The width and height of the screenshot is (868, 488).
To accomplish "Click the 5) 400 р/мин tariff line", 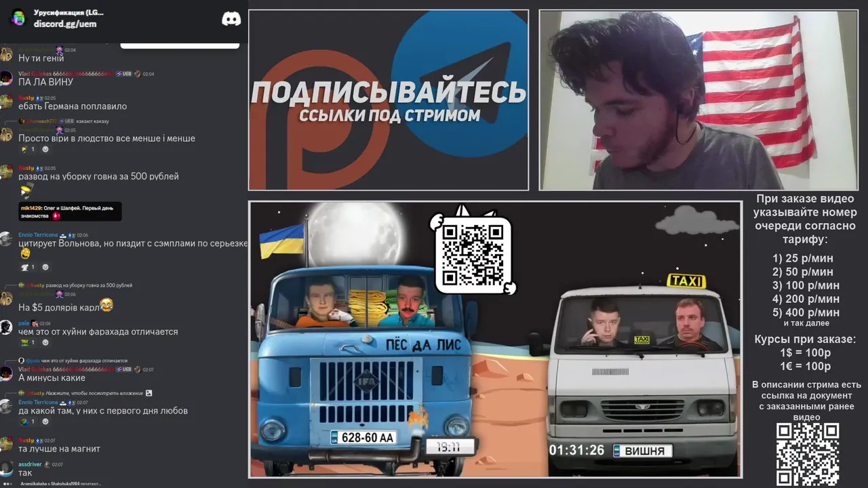I will point(806,312).
